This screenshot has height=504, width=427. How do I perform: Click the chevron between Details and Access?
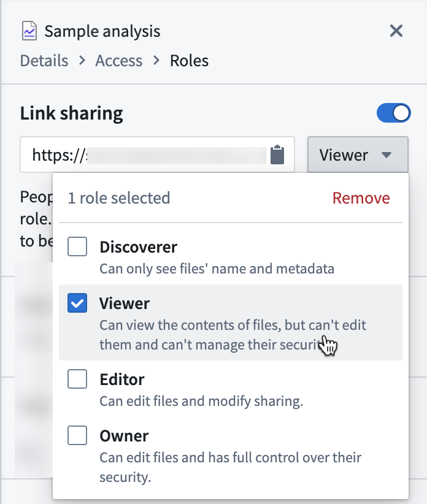82,60
